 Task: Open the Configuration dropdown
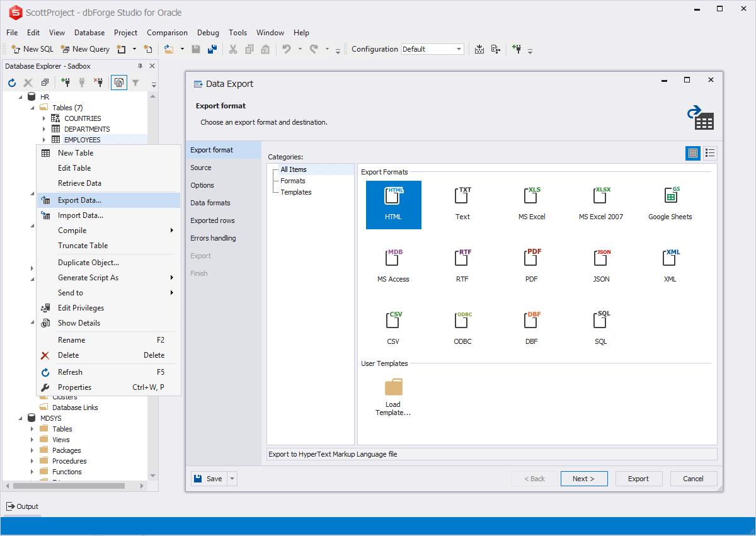(x=459, y=49)
